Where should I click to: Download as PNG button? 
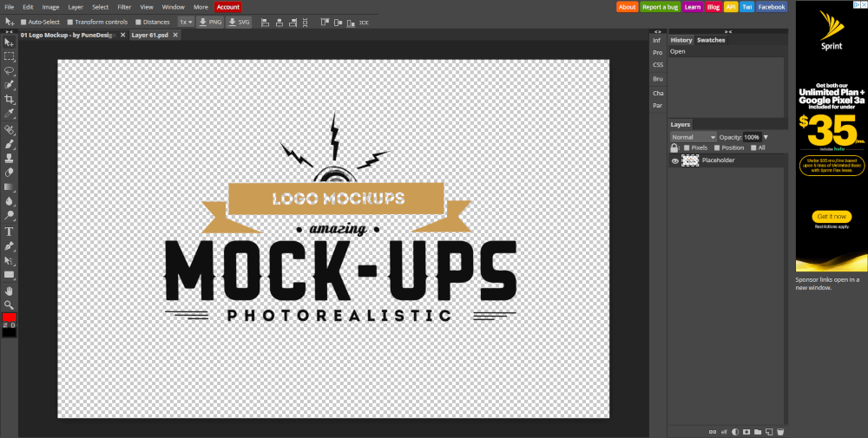[x=210, y=23]
